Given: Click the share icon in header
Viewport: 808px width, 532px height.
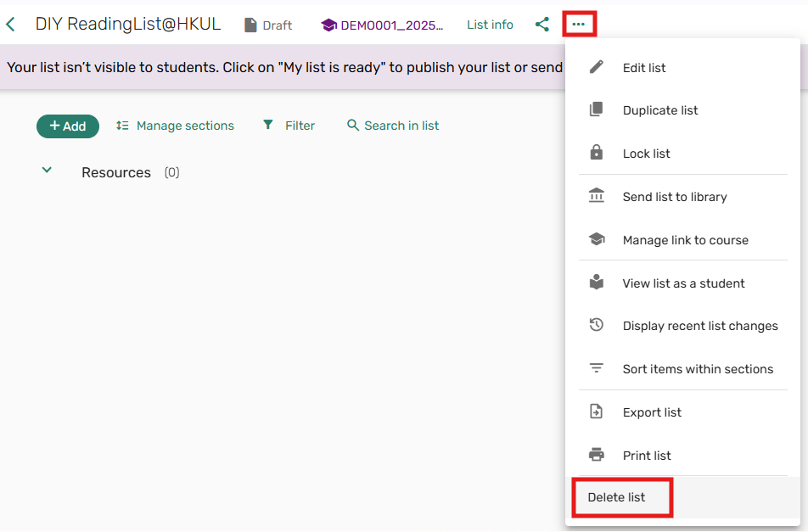Looking at the screenshot, I should tap(542, 25).
